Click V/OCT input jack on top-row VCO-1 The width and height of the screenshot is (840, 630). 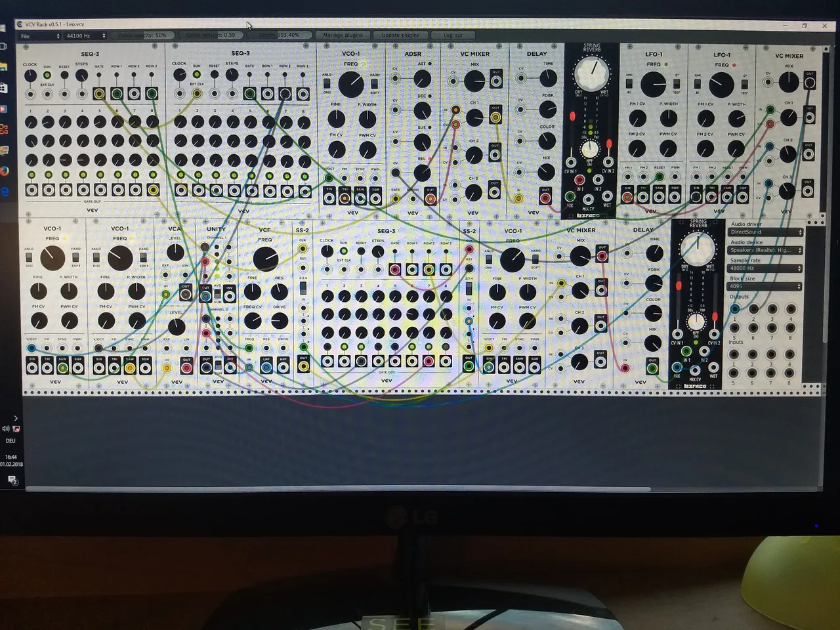pos(329,177)
